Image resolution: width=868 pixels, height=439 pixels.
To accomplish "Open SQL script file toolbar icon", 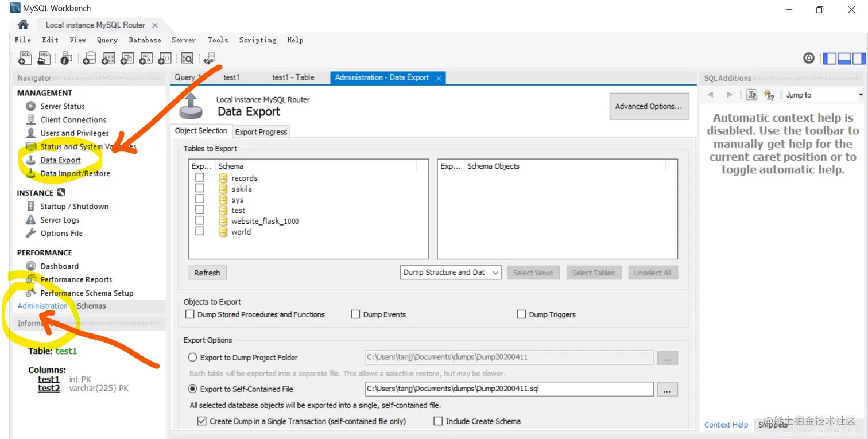I will pos(44,58).
